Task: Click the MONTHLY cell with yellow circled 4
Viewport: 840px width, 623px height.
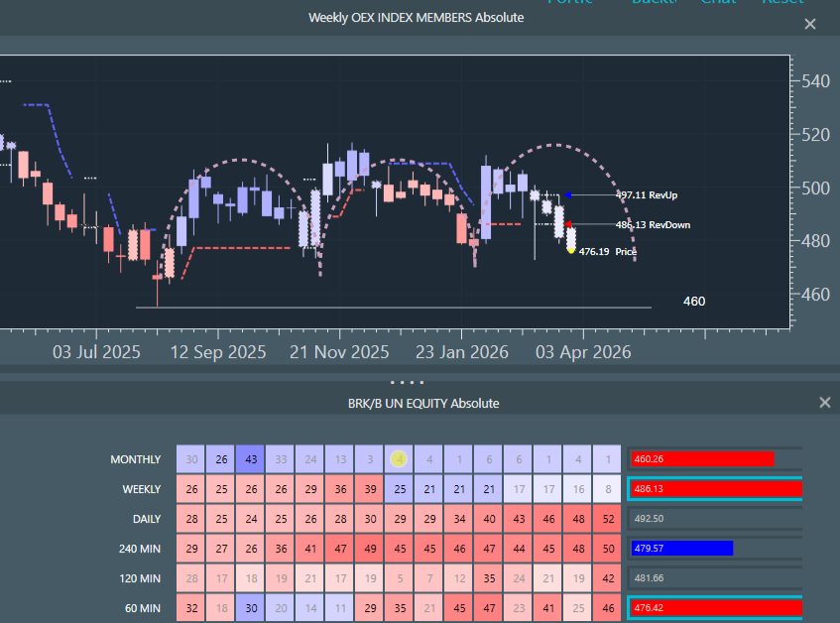Action: click(399, 459)
